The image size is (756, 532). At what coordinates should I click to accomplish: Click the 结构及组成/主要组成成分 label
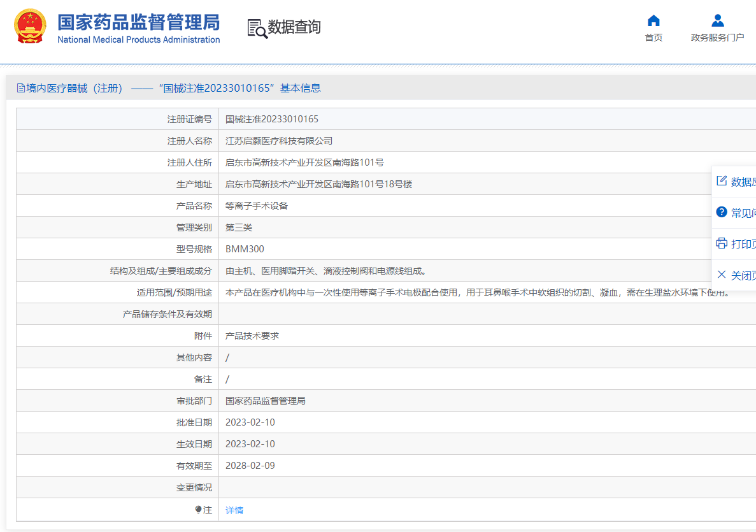(x=161, y=271)
